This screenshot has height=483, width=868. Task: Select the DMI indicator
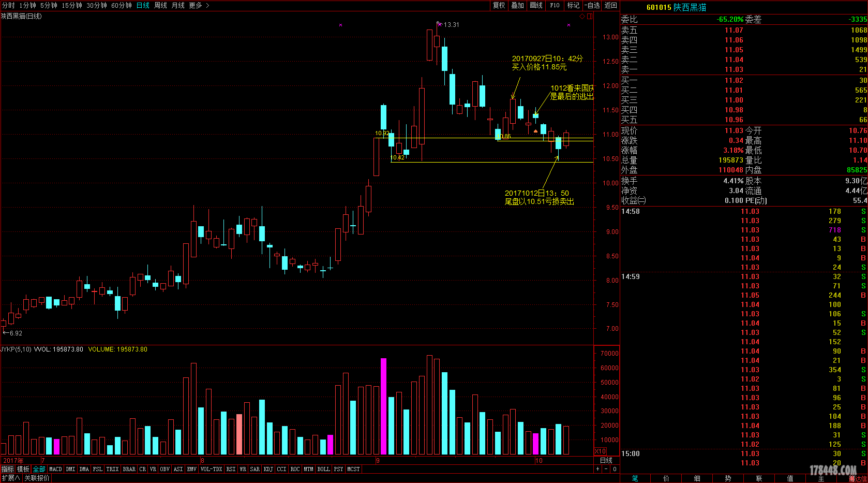pyautogui.click(x=70, y=469)
